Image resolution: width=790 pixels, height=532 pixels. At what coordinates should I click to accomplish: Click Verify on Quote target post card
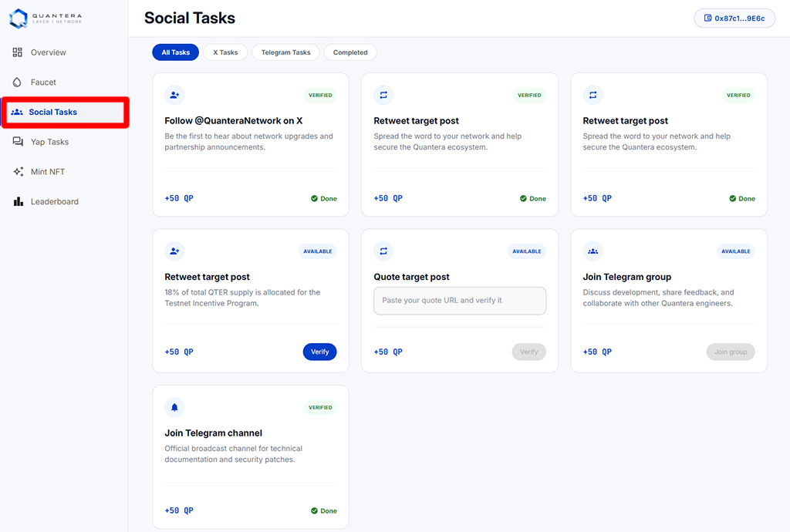[x=528, y=352]
